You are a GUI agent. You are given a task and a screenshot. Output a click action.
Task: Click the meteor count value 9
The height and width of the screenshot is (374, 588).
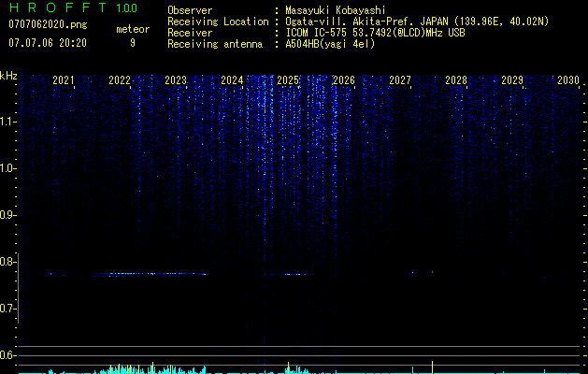pos(133,43)
